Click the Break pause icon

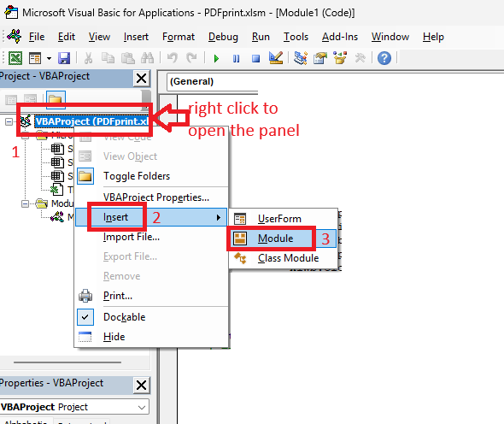pyautogui.click(x=236, y=58)
